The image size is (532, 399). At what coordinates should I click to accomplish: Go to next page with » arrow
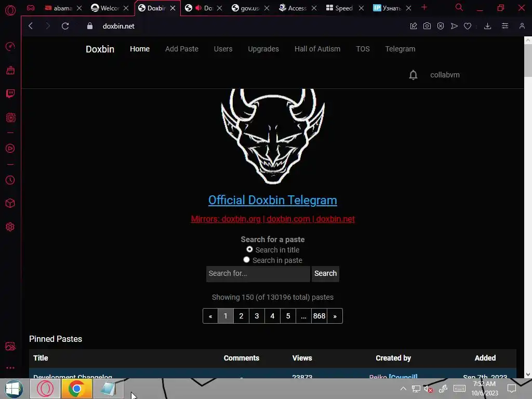click(335, 316)
